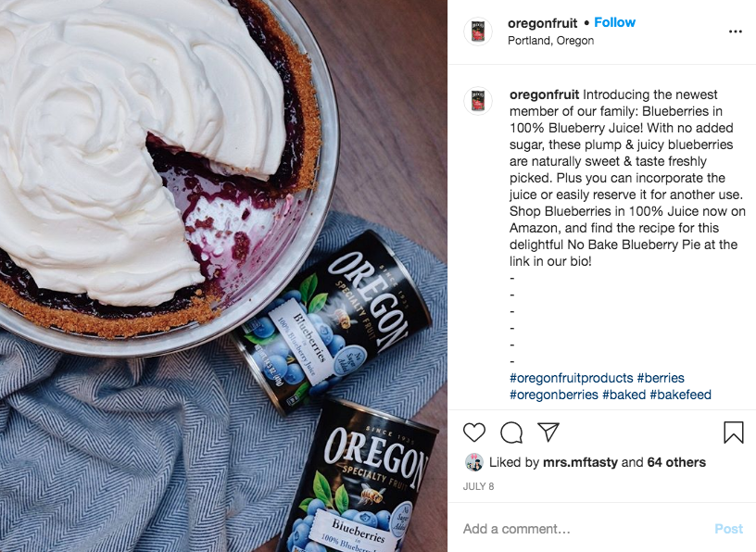The height and width of the screenshot is (552, 756).
Task: View mrs.mftasty's profile from likes
Action: pos(580,462)
